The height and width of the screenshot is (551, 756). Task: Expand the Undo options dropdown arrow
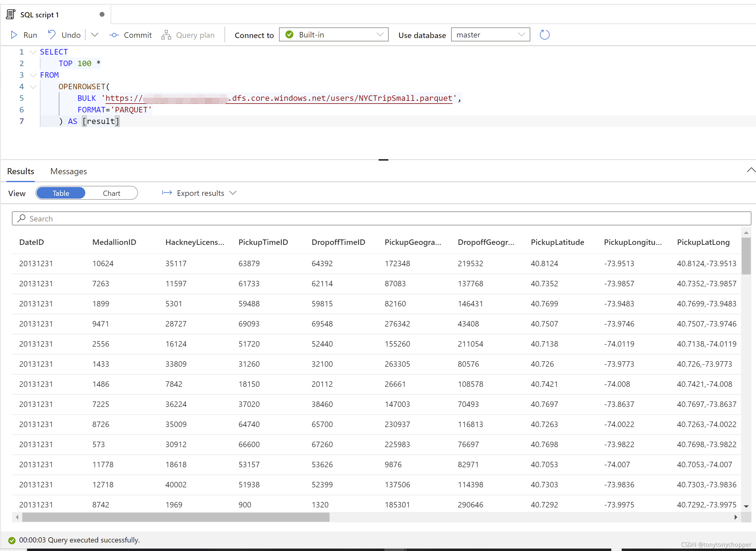(95, 35)
